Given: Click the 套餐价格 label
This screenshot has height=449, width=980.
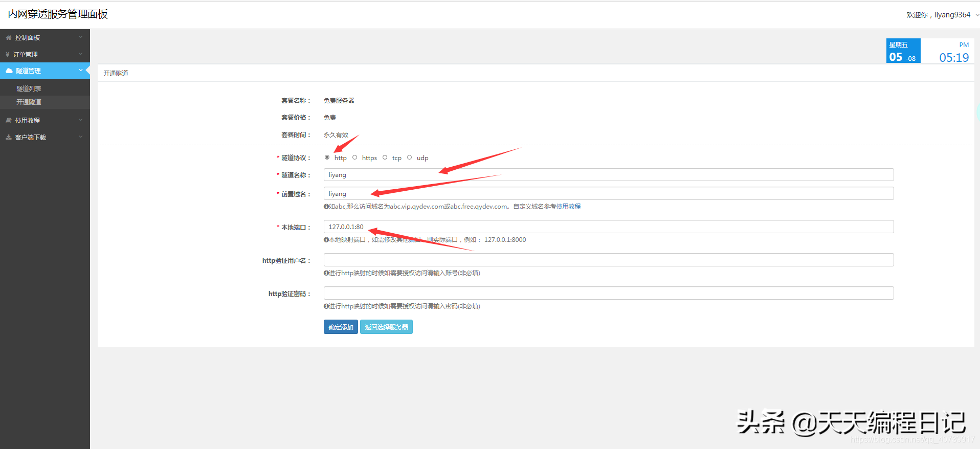Looking at the screenshot, I should pos(296,118).
